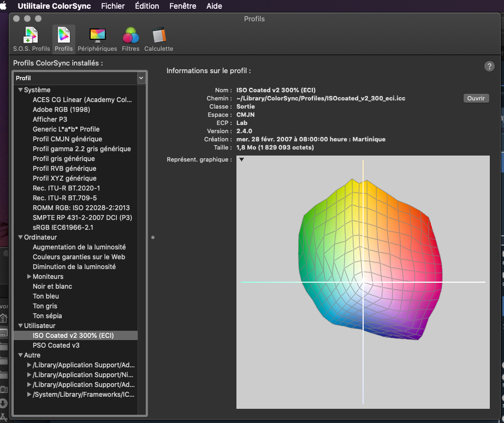The height and width of the screenshot is (423, 504).
Task: Expand the /System/Library/Frameworks/IC... folder
Action: 29,395
